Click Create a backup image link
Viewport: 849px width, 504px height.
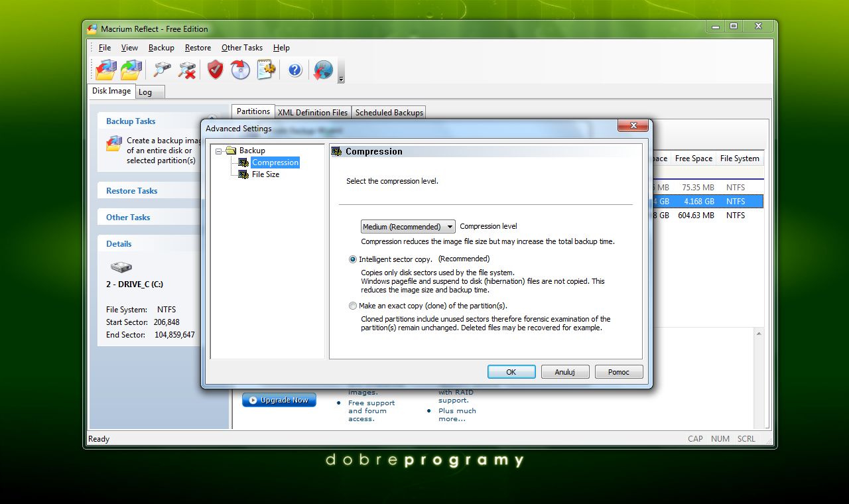[x=163, y=151]
